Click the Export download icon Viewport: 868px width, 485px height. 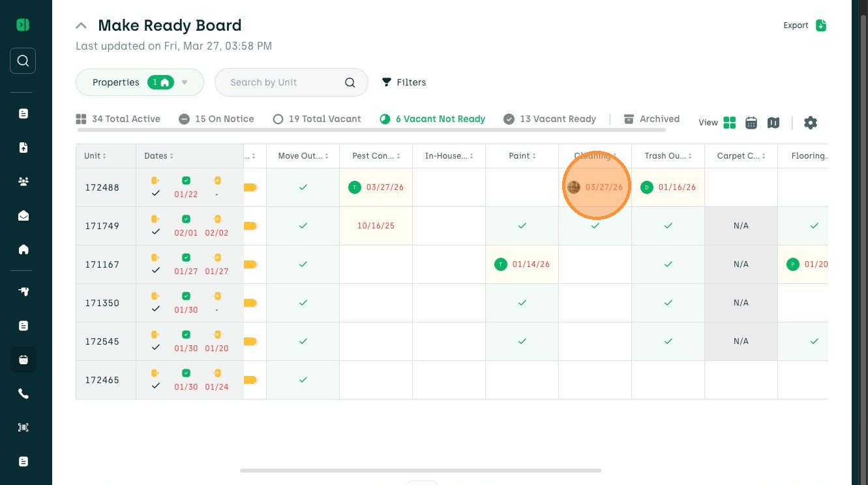[821, 25]
